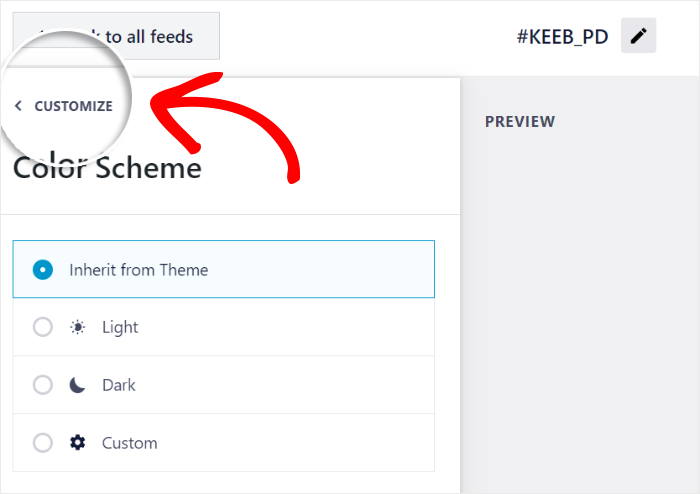Viewport: 700px width, 494px height.
Task: Choose the Dark color scheme radio button
Action: pyautogui.click(x=42, y=385)
